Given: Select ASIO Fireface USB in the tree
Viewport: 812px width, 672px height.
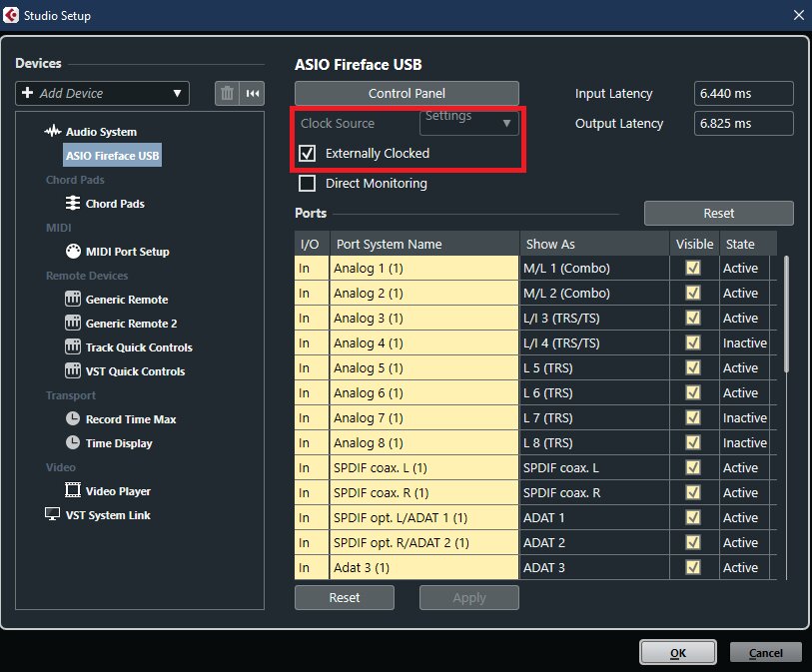Looking at the screenshot, I should click(111, 155).
